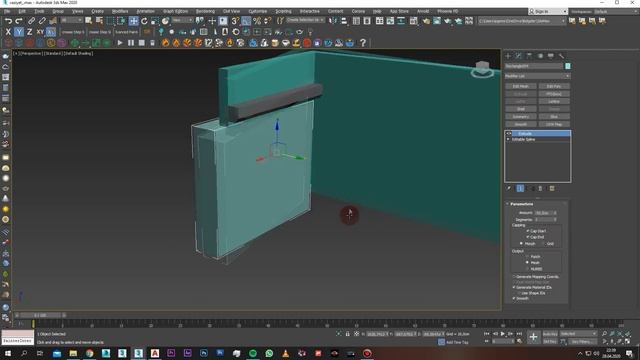
Task: Open the Rendering menu
Action: (205, 11)
